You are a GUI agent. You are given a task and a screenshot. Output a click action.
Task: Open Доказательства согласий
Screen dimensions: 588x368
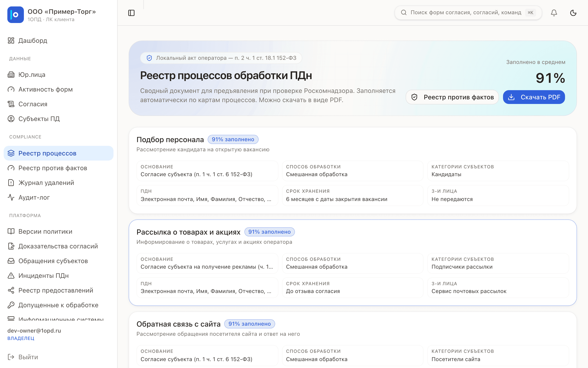coord(59,246)
